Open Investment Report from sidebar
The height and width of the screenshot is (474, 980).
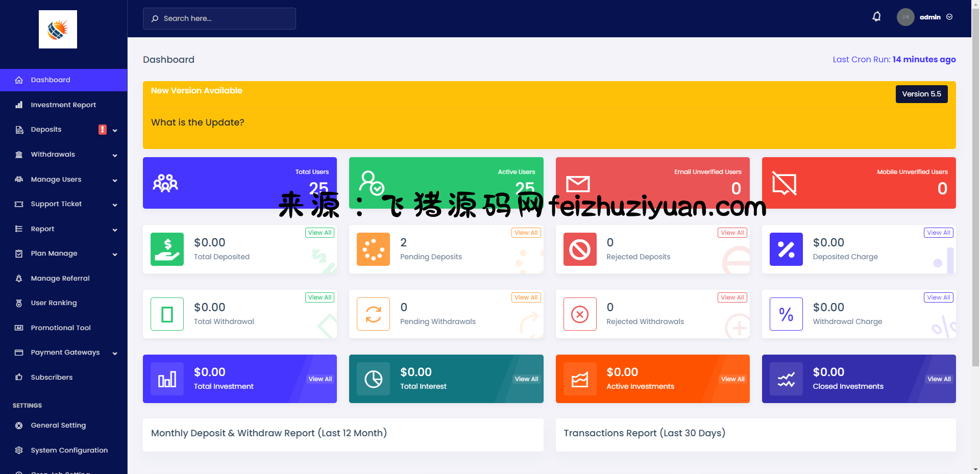tap(63, 105)
